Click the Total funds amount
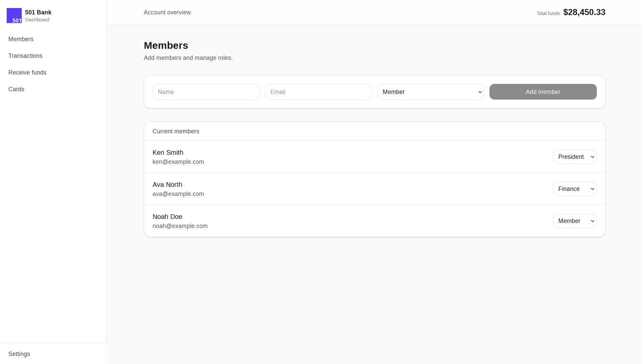642x364 pixels. pos(584,12)
